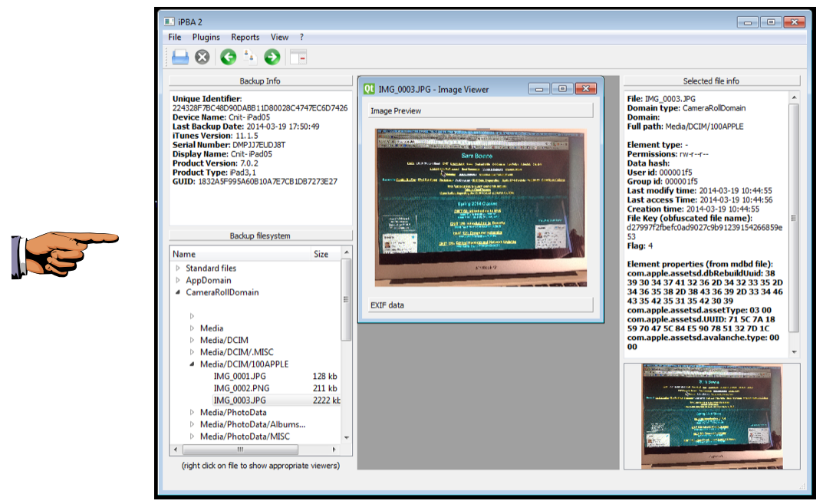Screen dimensions: 823x504
Task: Click the contacts documents toolbar icon
Action: coord(249,57)
